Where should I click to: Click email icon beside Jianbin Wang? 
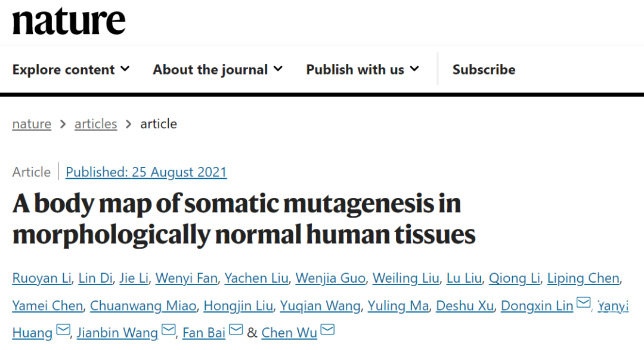(x=168, y=329)
